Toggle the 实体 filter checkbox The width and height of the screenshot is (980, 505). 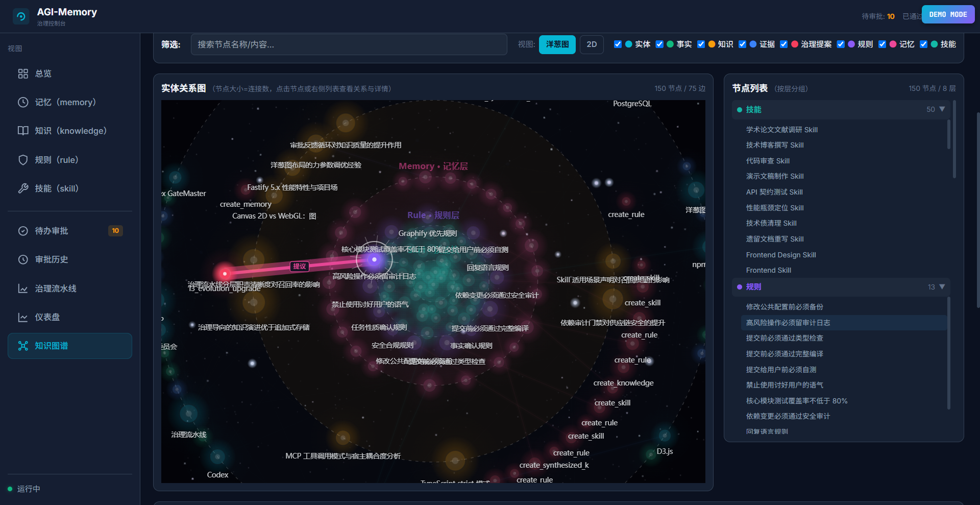click(618, 44)
